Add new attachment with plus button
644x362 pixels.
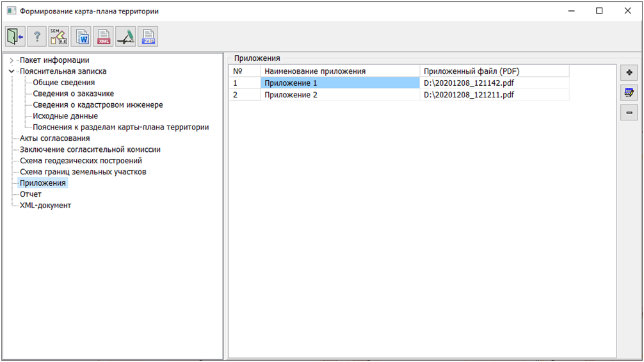point(629,73)
